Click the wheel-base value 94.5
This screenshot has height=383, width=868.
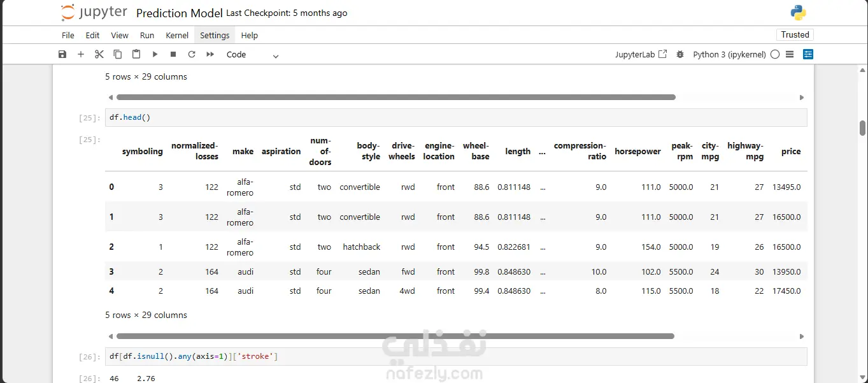[481, 247]
